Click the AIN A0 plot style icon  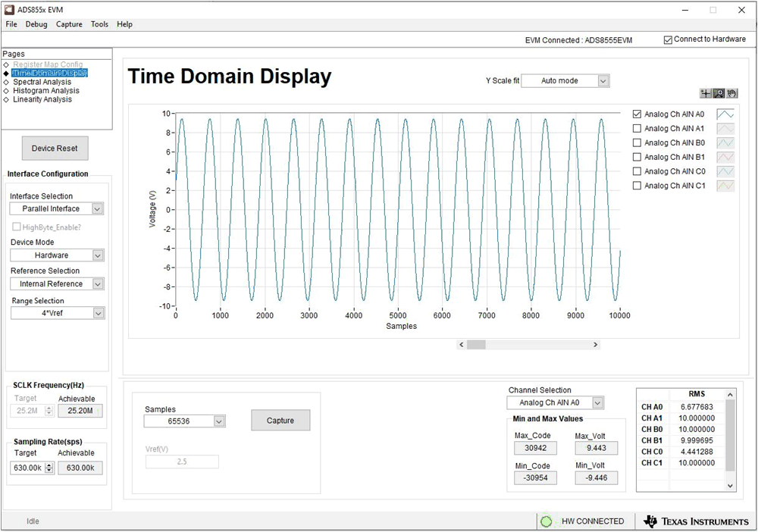pyautogui.click(x=725, y=114)
